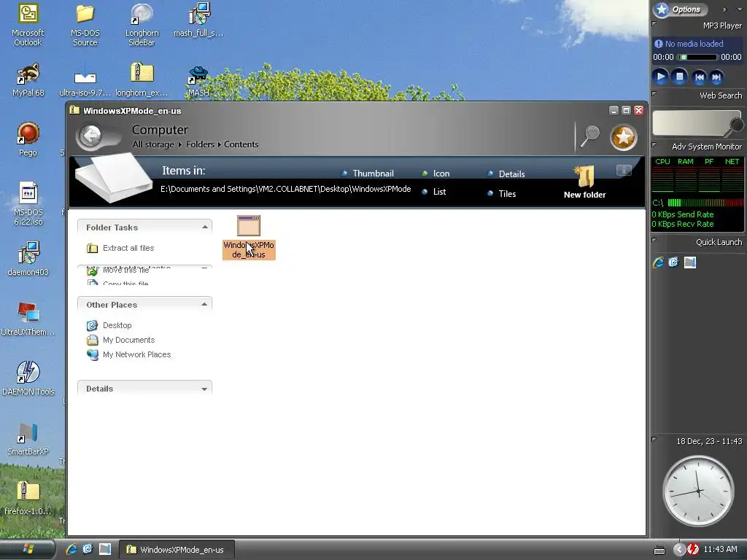This screenshot has width=747, height=560.
Task: Select DAEMON Tools desktop shortcut
Action: (28, 378)
